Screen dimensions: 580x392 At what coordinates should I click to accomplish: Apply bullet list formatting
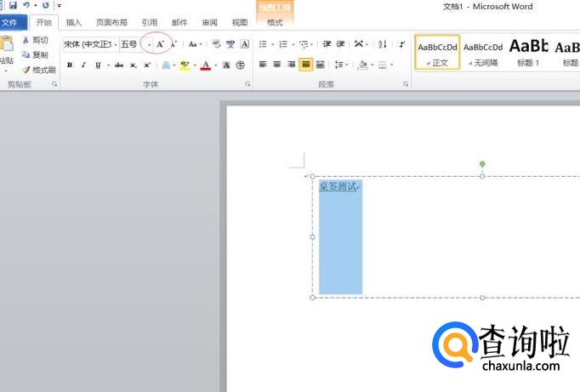[263, 44]
